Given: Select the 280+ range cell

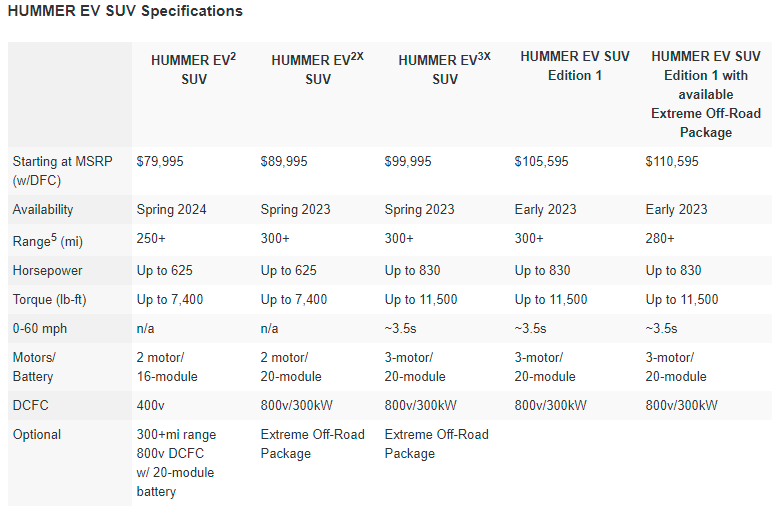Looking at the screenshot, I should tap(660, 239).
